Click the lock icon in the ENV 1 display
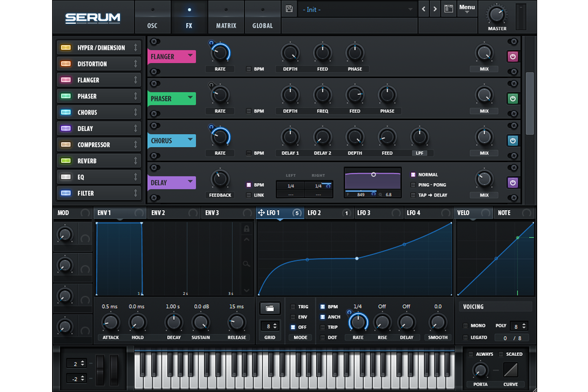 click(246, 228)
